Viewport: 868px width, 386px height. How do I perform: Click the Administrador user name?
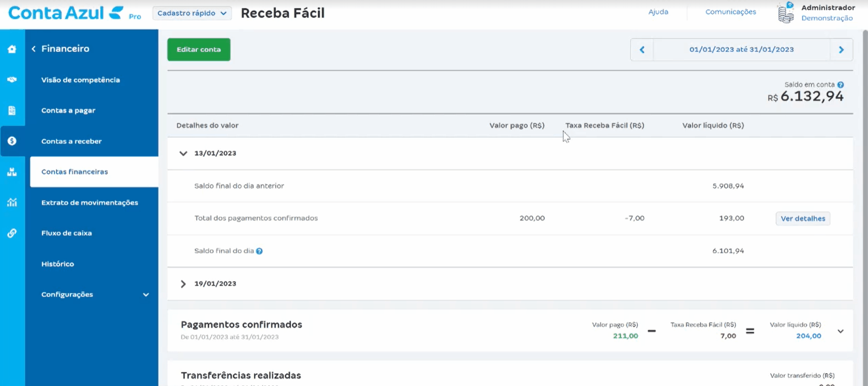[x=828, y=8]
